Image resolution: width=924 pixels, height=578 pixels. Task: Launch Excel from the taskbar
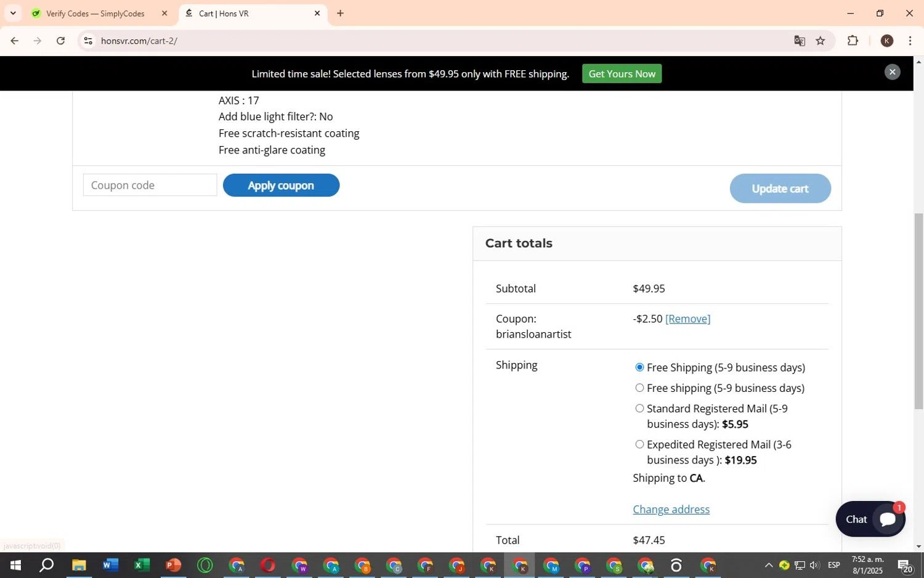(142, 565)
